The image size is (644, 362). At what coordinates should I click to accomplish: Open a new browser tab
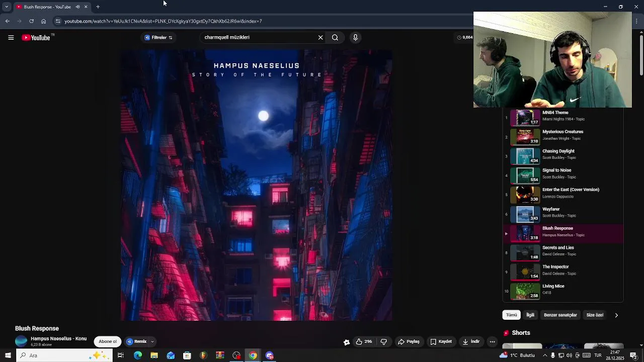coord(98,7)
